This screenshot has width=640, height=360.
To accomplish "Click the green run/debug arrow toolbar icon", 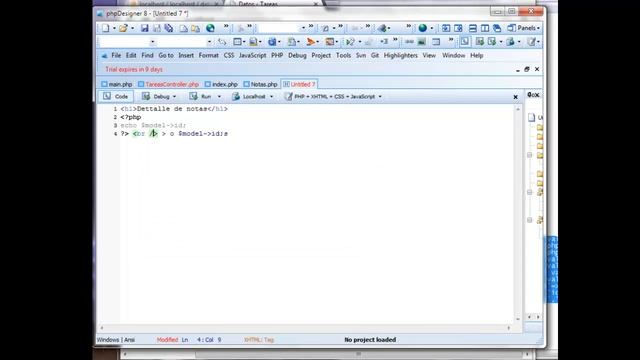I will click(x=350, y=42).
